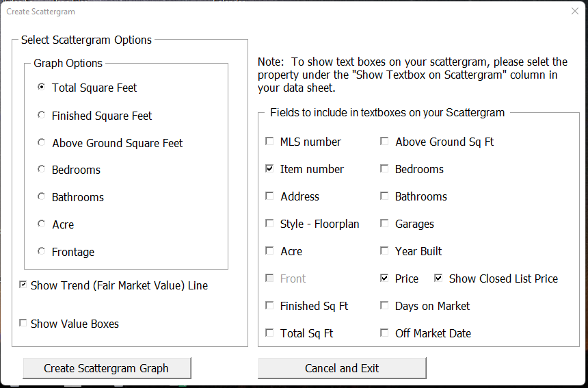Enable the Show Value Boxes checkbox
The height and width of the screenshot is (388, 588).
pyautogui.click(x=23, y=324)
